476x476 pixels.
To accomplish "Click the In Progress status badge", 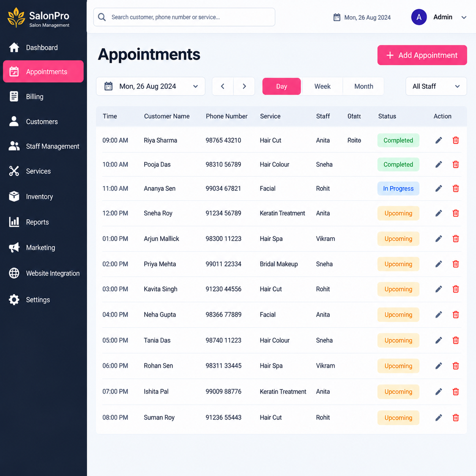I will pyautogui.click(x=398, y=189).
